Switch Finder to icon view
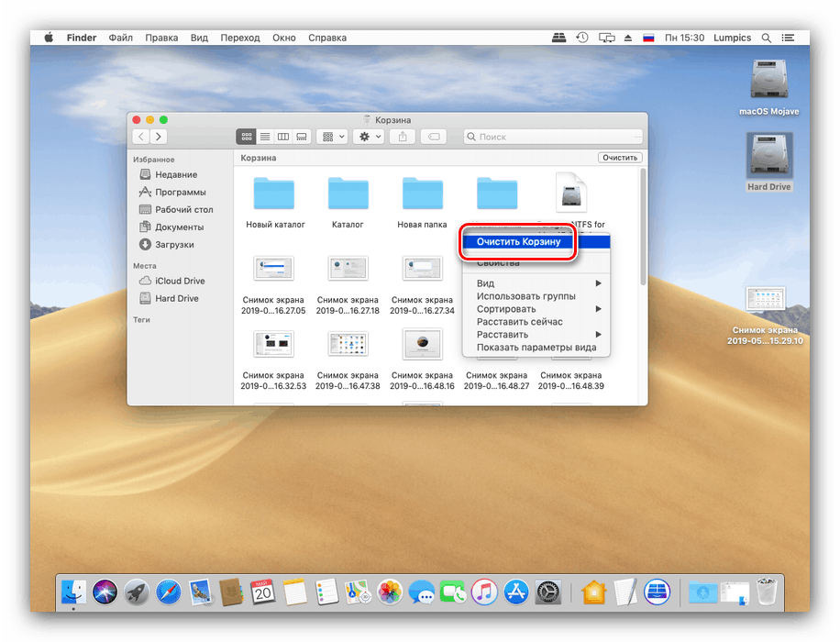Screen dimensions: 840x642 click(246, 137)
